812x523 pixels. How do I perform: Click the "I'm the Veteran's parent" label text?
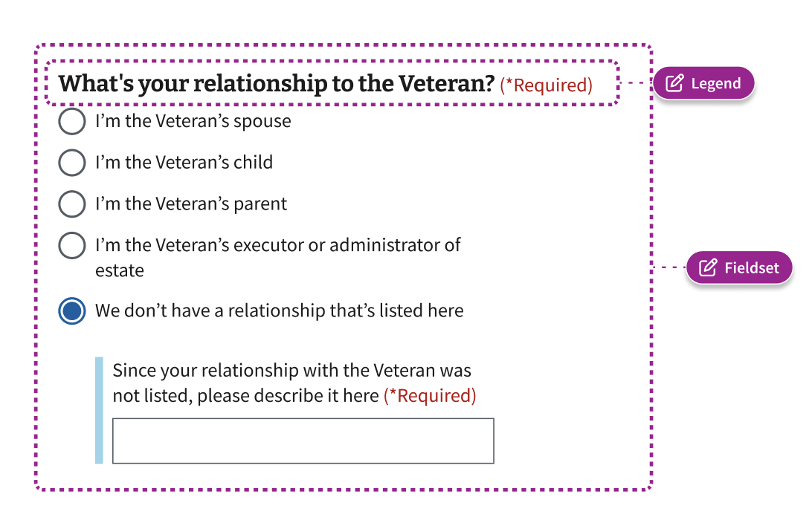pos(190,204)
